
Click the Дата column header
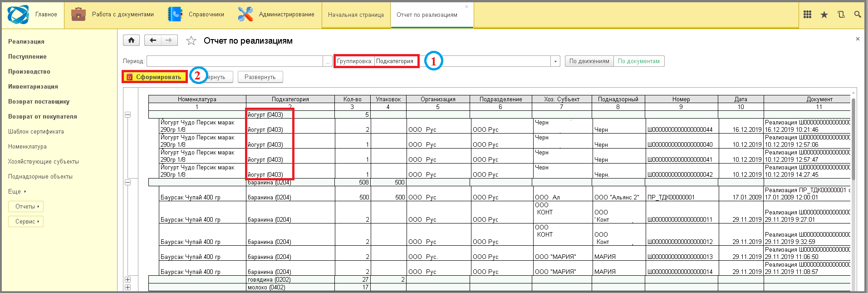pyautogui.click(x=740, y=99)
